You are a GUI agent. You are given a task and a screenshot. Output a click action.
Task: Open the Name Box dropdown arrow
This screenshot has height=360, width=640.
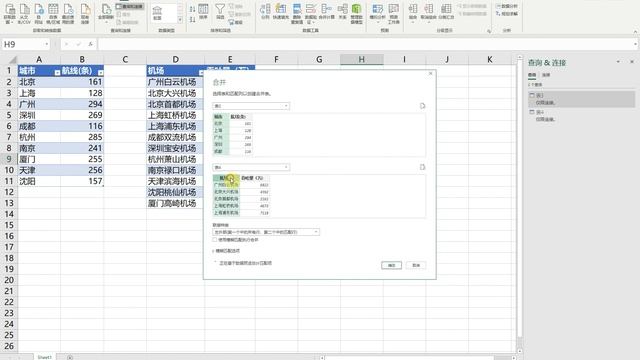point(47,44)
